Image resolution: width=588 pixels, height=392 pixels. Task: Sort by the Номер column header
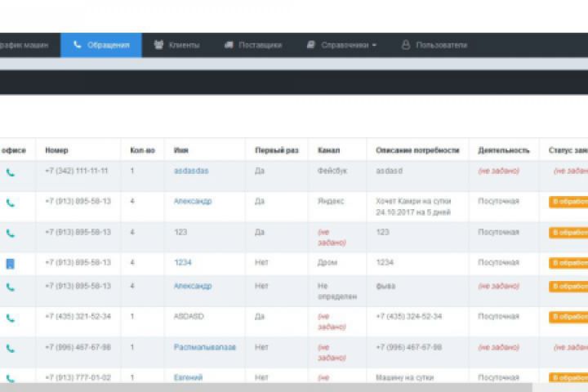56,150
